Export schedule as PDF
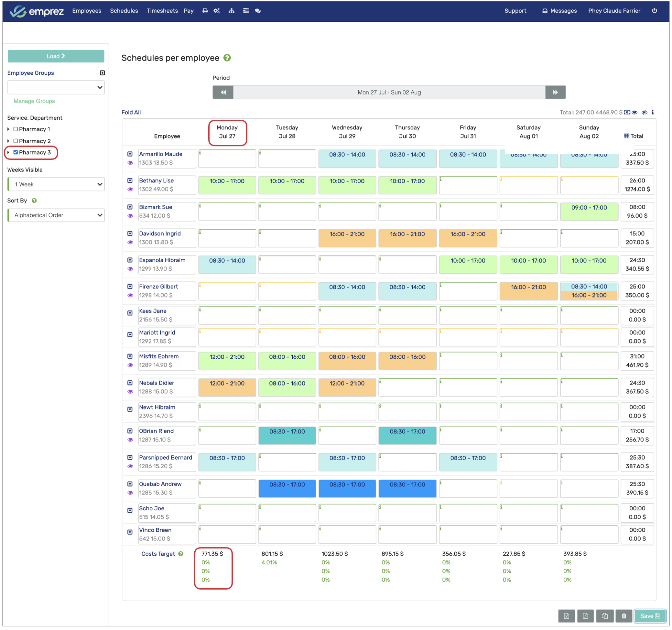This screenshot has width=672, height=630. [x=585, y=616]
